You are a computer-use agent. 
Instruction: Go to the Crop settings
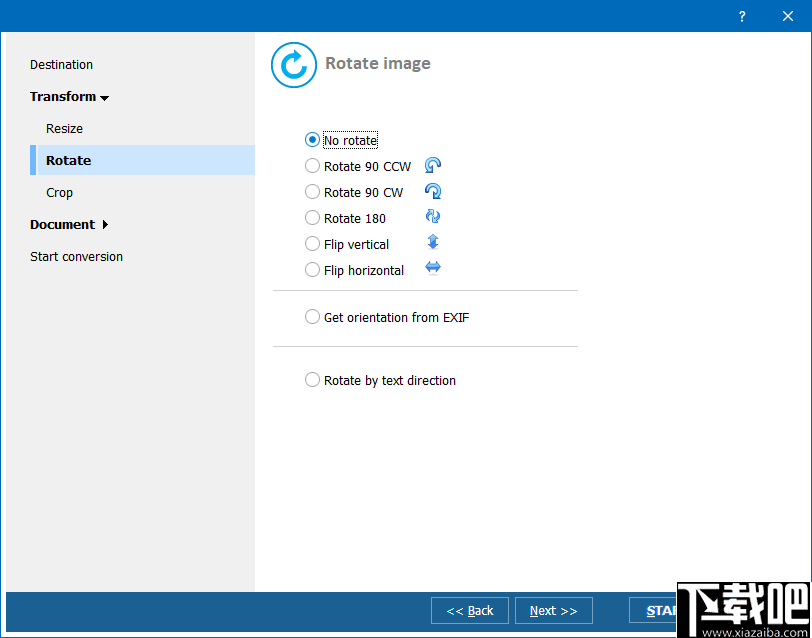point(60,193)
